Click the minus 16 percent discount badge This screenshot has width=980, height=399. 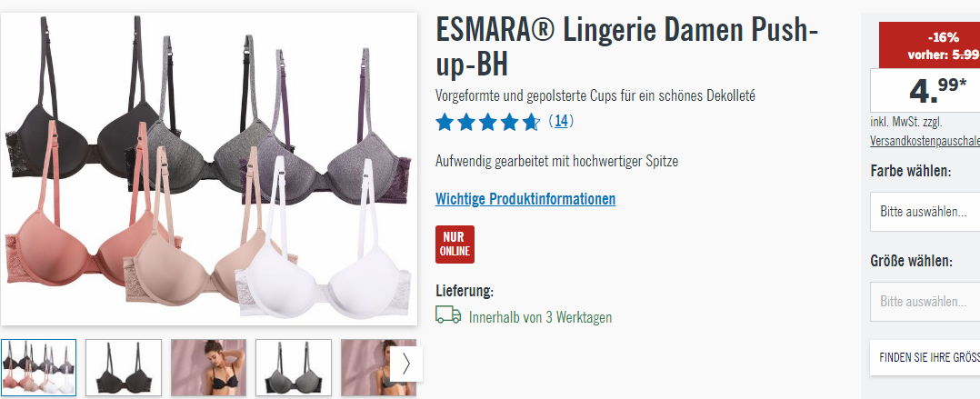click(x=929, y=45)
